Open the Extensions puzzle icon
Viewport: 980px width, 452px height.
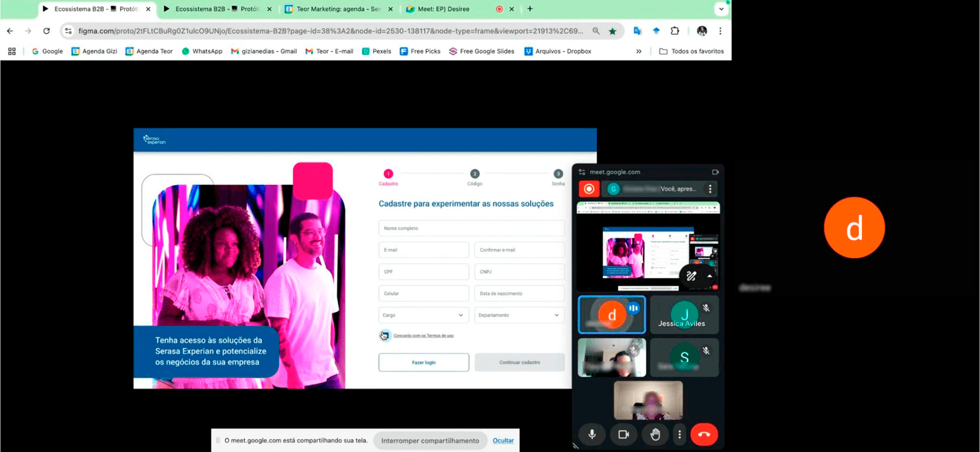tap(675, 31)
